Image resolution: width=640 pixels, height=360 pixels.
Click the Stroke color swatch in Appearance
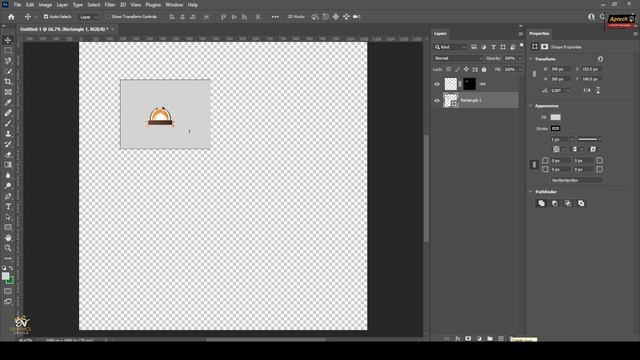(556, 128)
